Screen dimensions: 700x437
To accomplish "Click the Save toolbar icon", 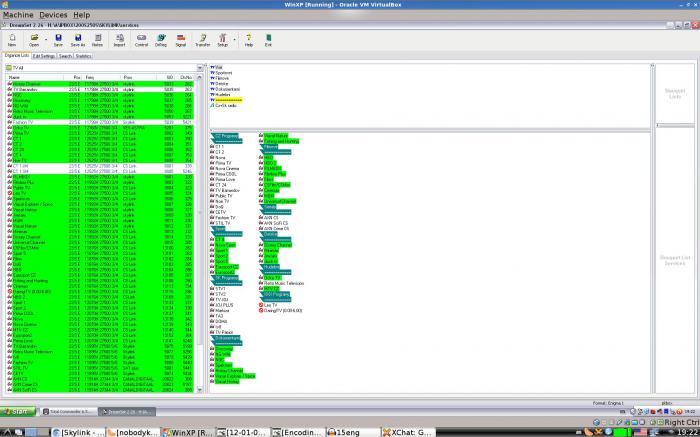I will [58, 40].
